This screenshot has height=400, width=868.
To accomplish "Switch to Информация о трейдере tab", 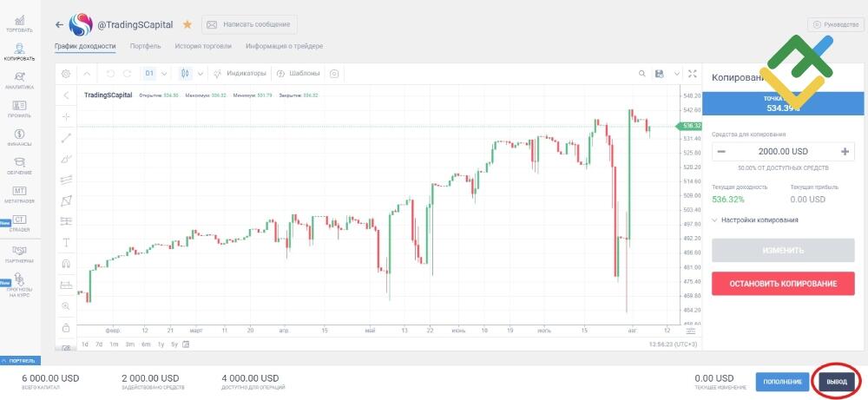I will coord(285,47).
